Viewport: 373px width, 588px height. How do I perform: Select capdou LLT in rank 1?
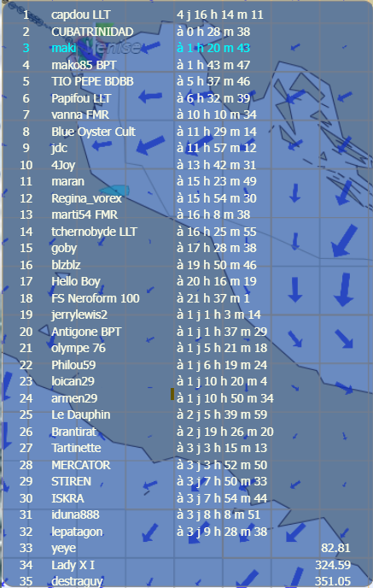(x=80, y=15)
